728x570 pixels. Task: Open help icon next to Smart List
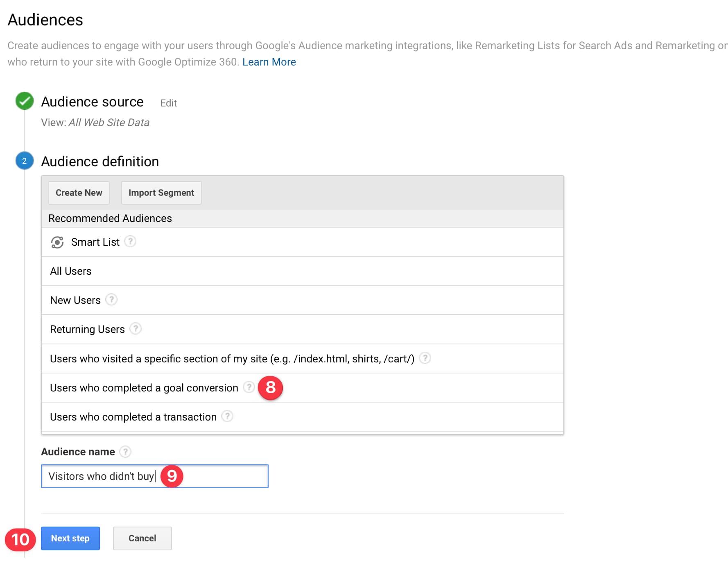(130, 242)
